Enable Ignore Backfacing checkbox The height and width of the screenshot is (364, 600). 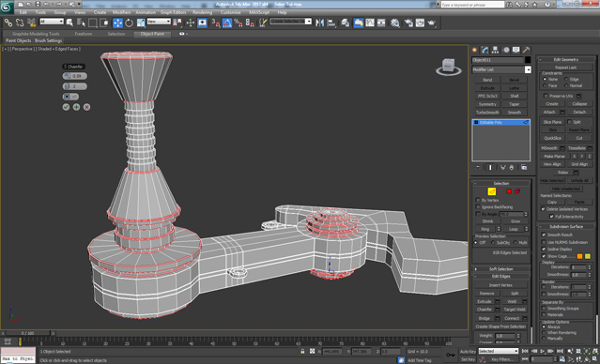click(478, 207)
